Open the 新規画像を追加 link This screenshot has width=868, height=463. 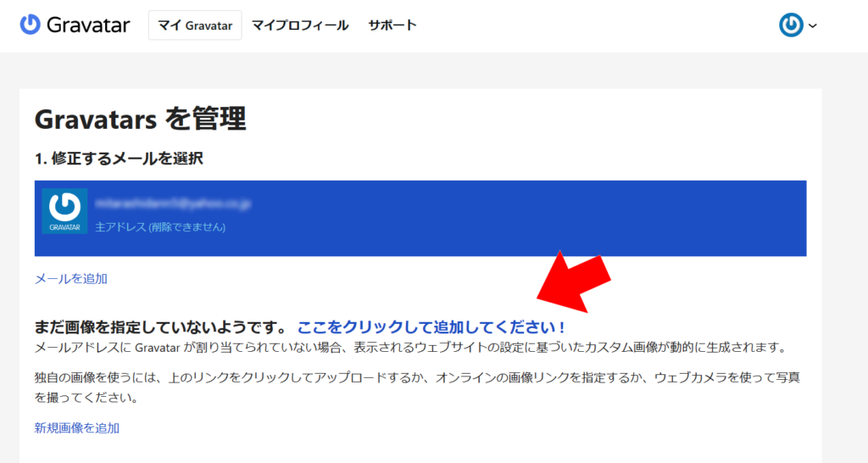click(x=76, y=427)
